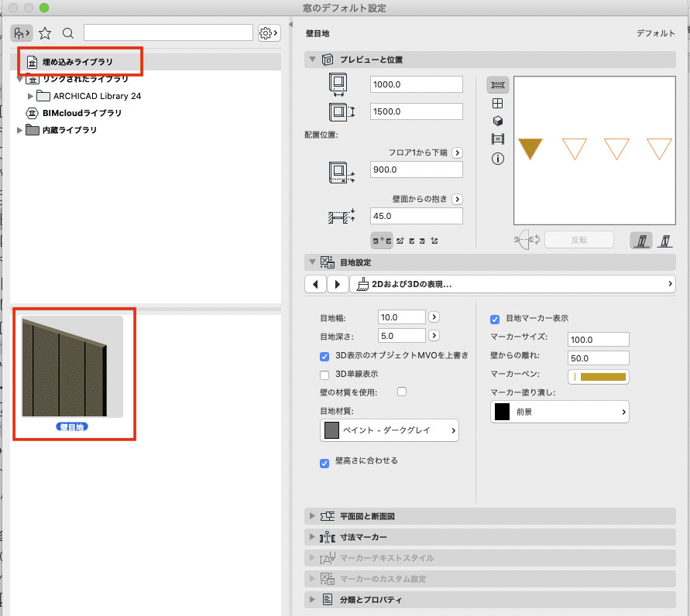690x616 pixels.
Task: Select the 3D cube preview icon
Action: (x=498, y=121)
